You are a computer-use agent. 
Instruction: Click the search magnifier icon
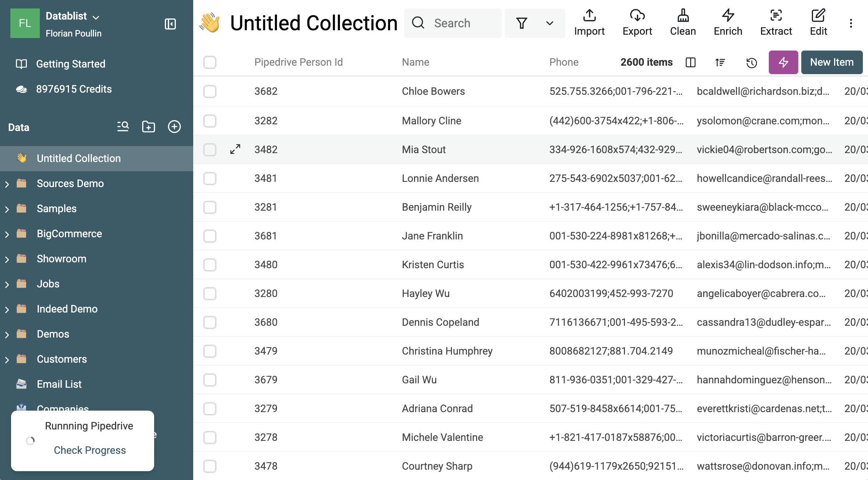(418, 23)
